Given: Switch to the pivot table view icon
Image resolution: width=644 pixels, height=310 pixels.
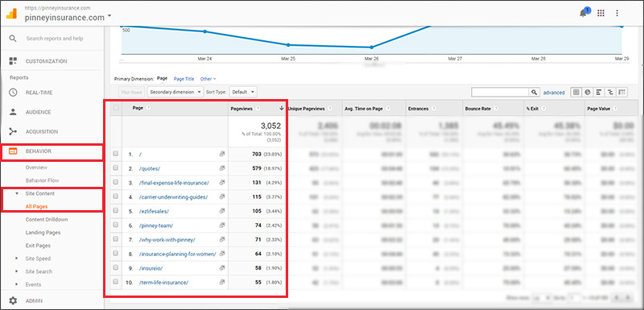Looking at the screenshot, I should coord(622,93).
